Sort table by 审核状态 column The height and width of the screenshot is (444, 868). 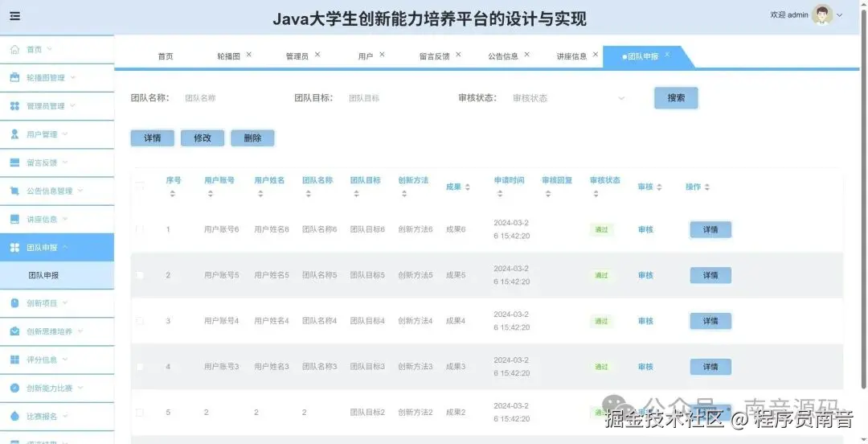pyautogui.click(x=596, y=194)
